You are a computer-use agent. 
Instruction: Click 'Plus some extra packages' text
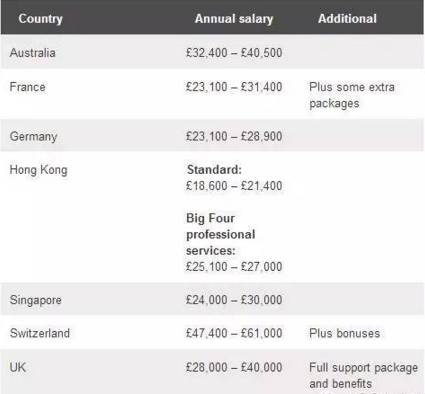point(352,95)
